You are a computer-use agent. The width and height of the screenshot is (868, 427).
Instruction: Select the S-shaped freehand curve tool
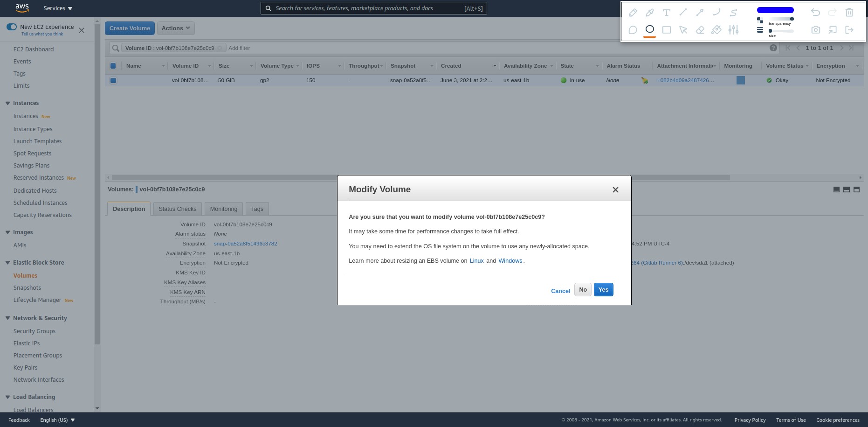pyautogui.click(x=733, y=13)
